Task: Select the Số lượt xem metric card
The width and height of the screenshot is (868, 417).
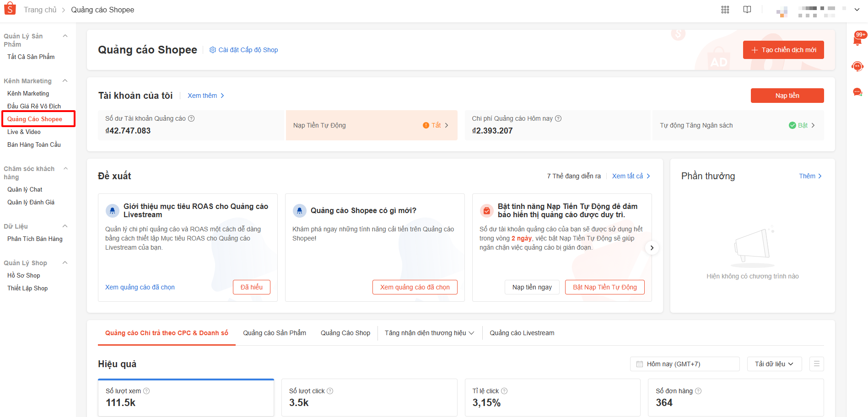Action: click(186, 397)
